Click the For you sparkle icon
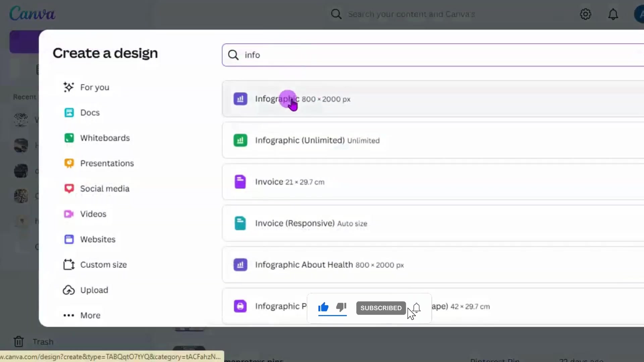The image size is (644, 362). point(69,87)
